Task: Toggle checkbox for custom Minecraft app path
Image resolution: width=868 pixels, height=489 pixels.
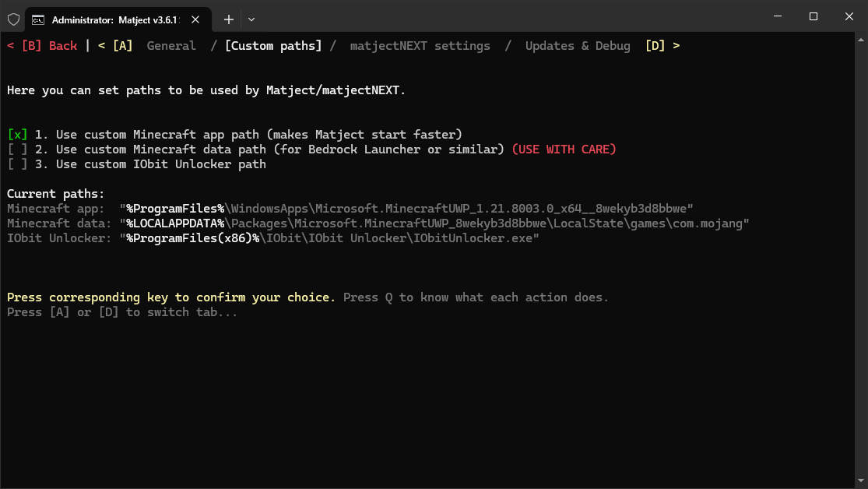Action: [17, 135]
